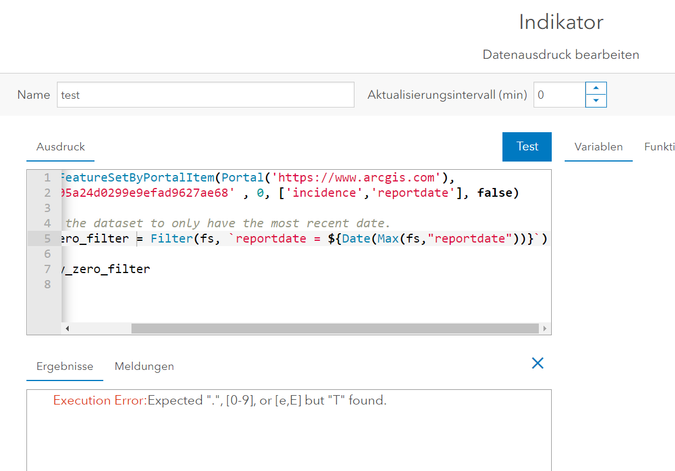
Task: Focus the Aktualisierungsintervall number field
Action: pyautogui.click(x=559, y=95)
